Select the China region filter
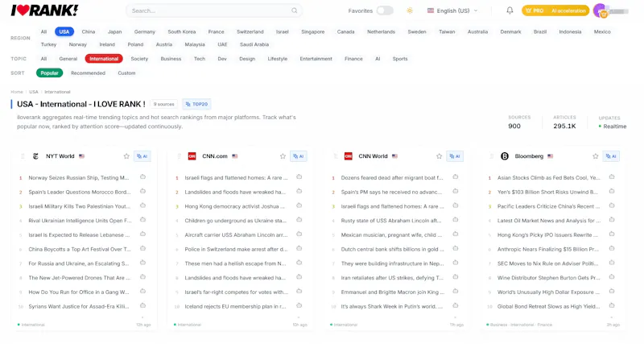This screenshot has height=344, width=644. tap(89, 31)
